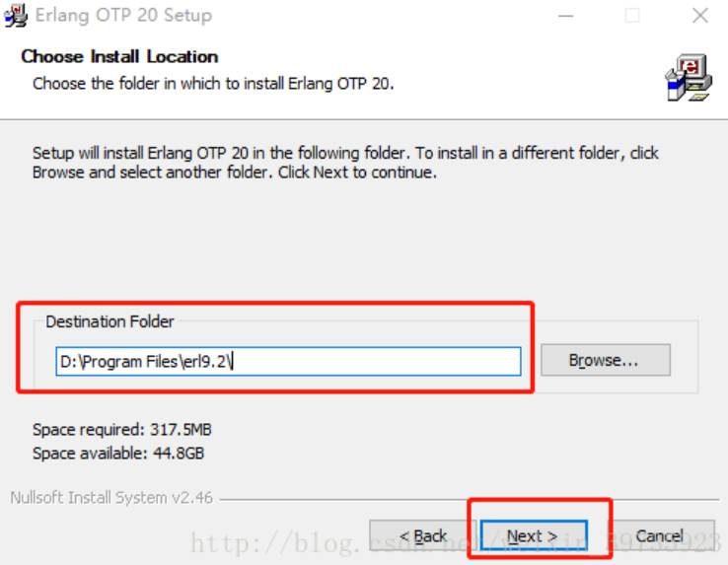728x565 pixels.
Task: Open the Browse folder dialog
Action: (x=604, y=360)
